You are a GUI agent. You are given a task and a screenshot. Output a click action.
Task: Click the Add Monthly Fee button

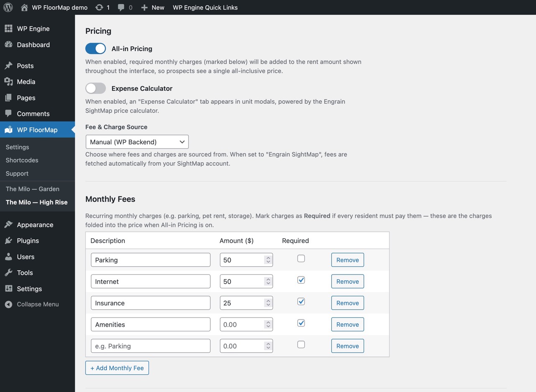[117, 368]
